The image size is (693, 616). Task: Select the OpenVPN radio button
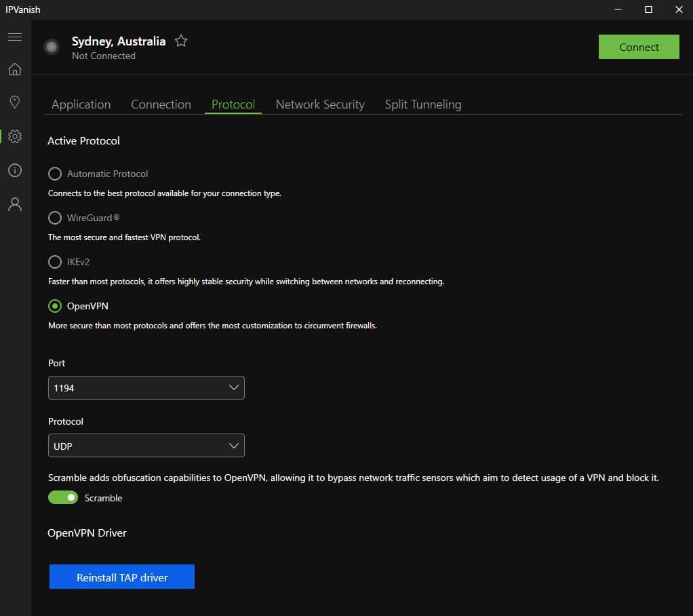pyautogui.click(x=55, y=306)
